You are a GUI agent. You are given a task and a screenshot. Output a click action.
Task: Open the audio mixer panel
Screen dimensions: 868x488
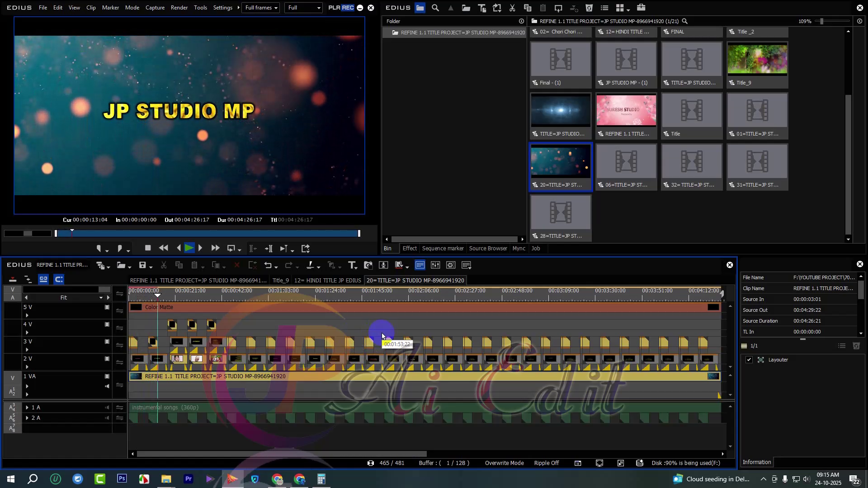435,265
